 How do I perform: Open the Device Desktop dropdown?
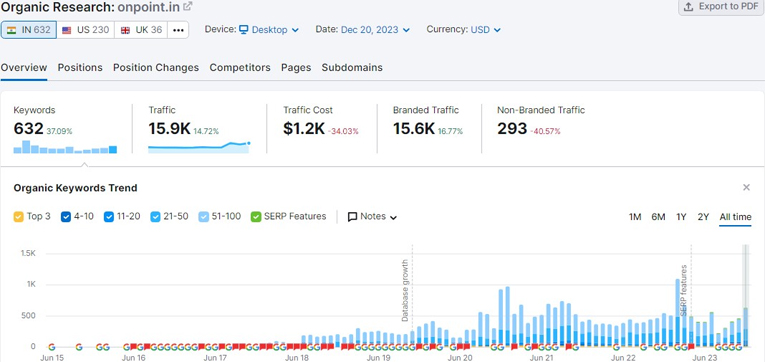(269, 30)
